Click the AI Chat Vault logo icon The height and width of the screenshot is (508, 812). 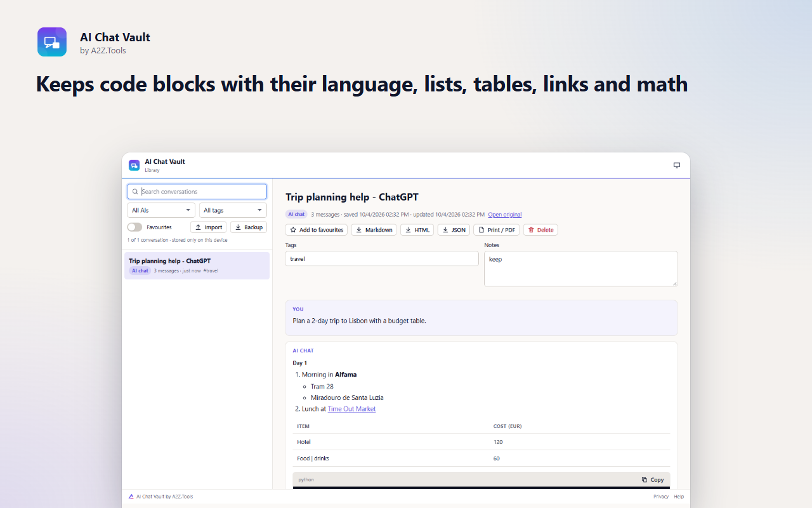tap(52, 42)
